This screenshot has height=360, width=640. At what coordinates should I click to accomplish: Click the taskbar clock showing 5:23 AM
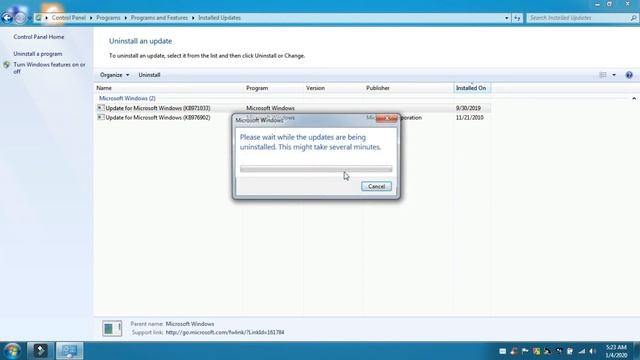click(x=616, y=351)
